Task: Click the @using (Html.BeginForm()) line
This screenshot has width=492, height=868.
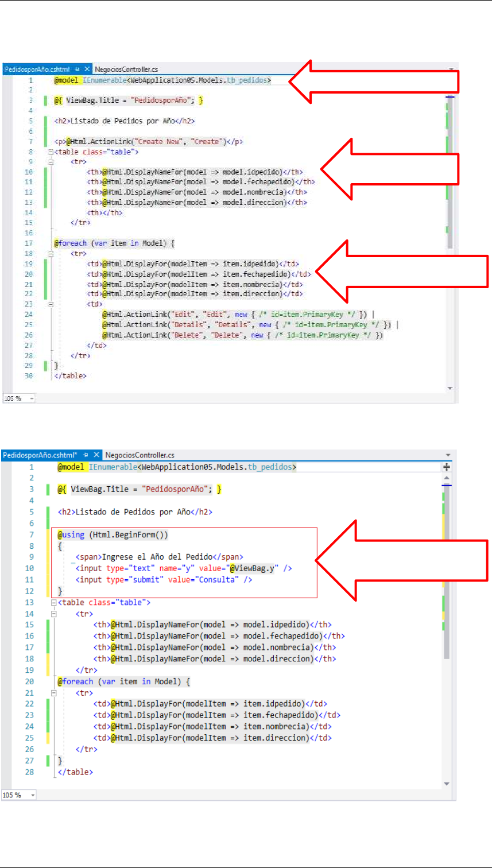Action: (113, 535)
